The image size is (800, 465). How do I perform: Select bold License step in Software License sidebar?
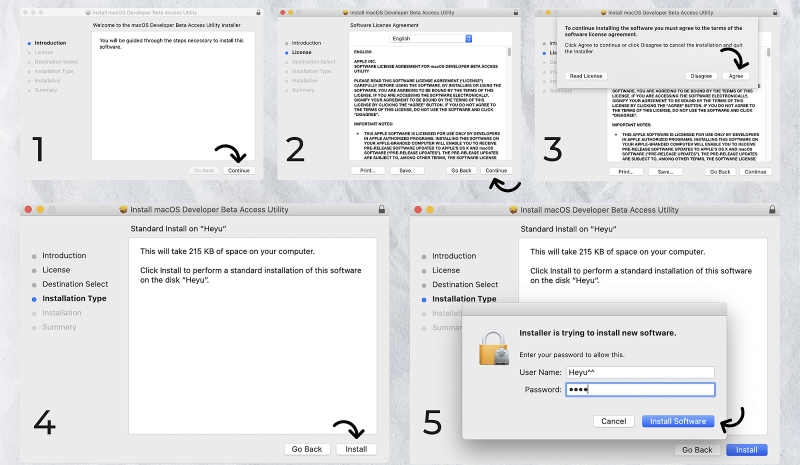[x=302, y=52]
